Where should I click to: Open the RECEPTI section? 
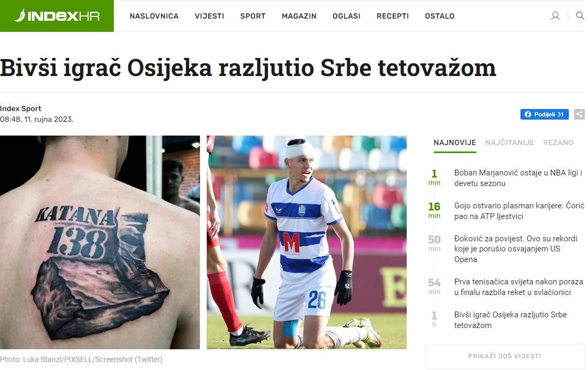click(x=393, y=16)
